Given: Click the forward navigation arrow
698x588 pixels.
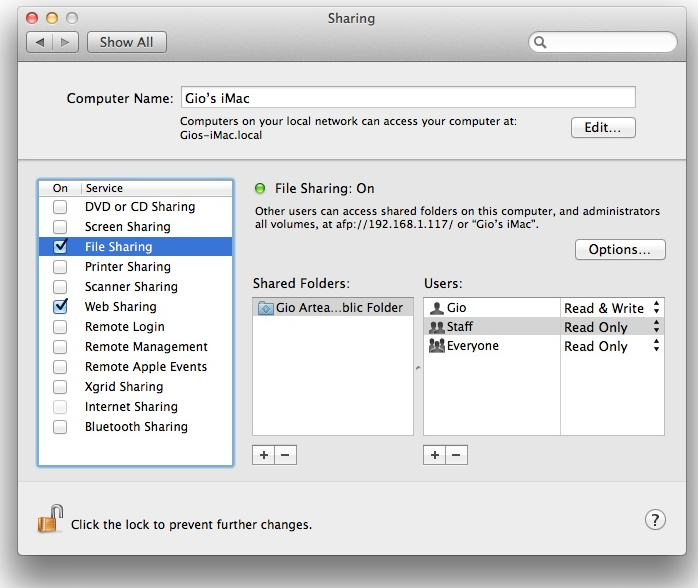Looking at the screenshot, I should point(65,42).
